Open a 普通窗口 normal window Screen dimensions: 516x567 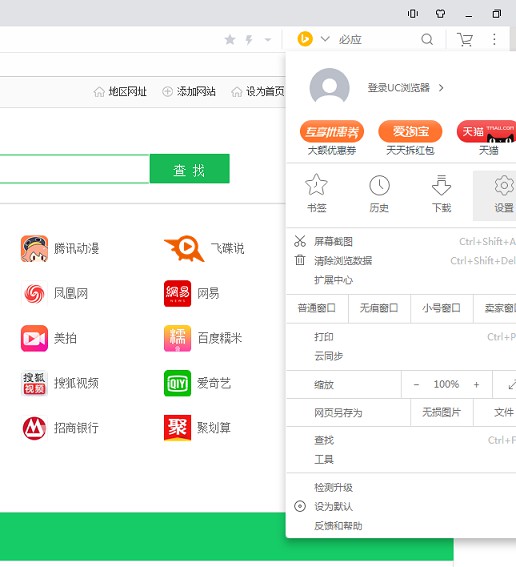[317, 308]
